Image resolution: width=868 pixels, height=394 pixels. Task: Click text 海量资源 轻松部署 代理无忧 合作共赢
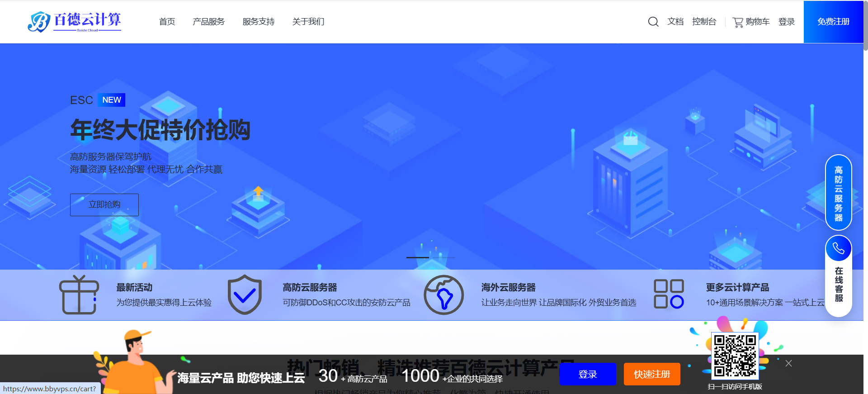tap(146, 169)
